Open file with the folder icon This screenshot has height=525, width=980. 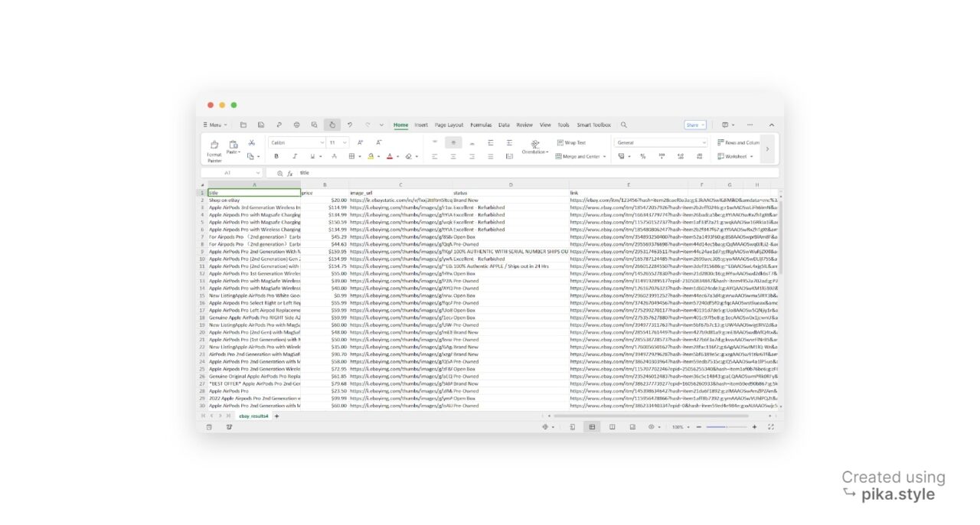point(243,125)
